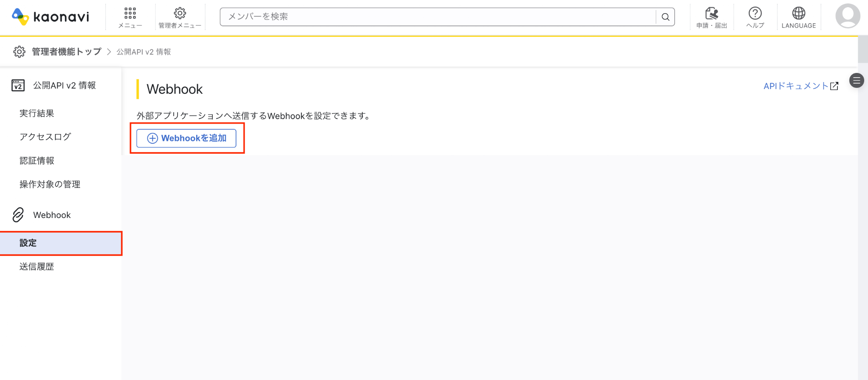This screenshot has width=868, height=380.
Task: Click the search magnifier icon
Action: click(x=665, y=17)
